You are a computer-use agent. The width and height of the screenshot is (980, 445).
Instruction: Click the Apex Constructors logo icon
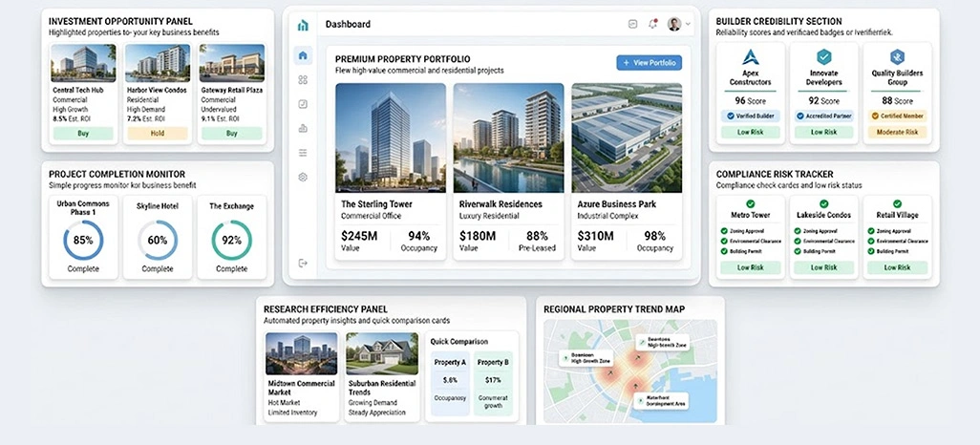(x=751, y=57)
